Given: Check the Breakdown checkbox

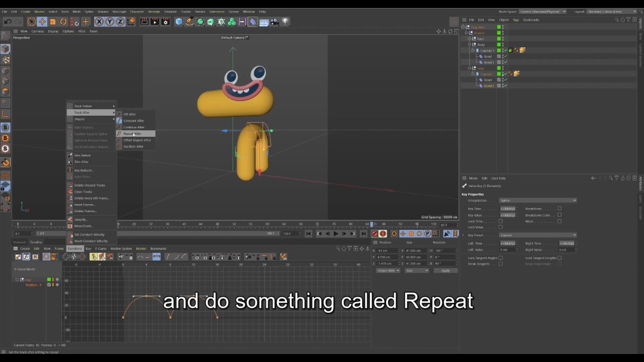Looking at the screenshot, I should point(559,208).
